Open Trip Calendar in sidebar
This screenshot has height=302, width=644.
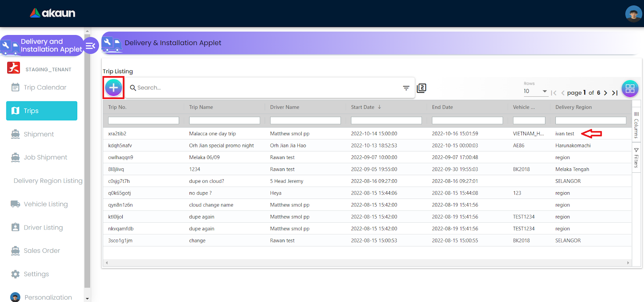click(x=45, y=87)
